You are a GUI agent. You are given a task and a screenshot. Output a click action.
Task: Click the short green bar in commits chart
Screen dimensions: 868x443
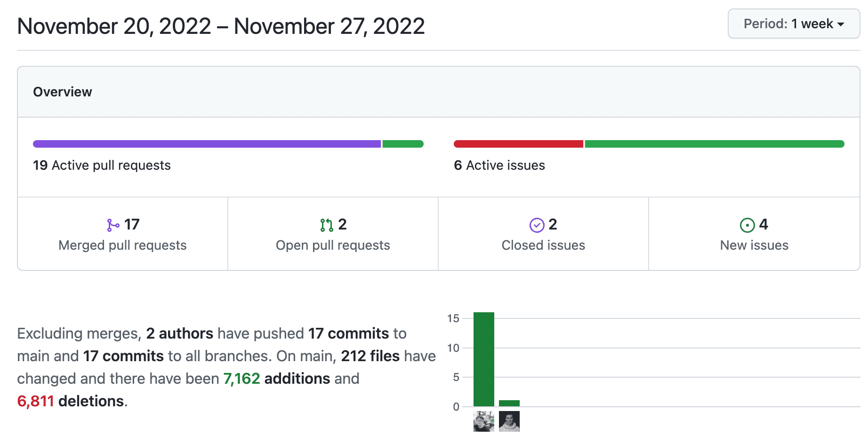click(509, 403)
